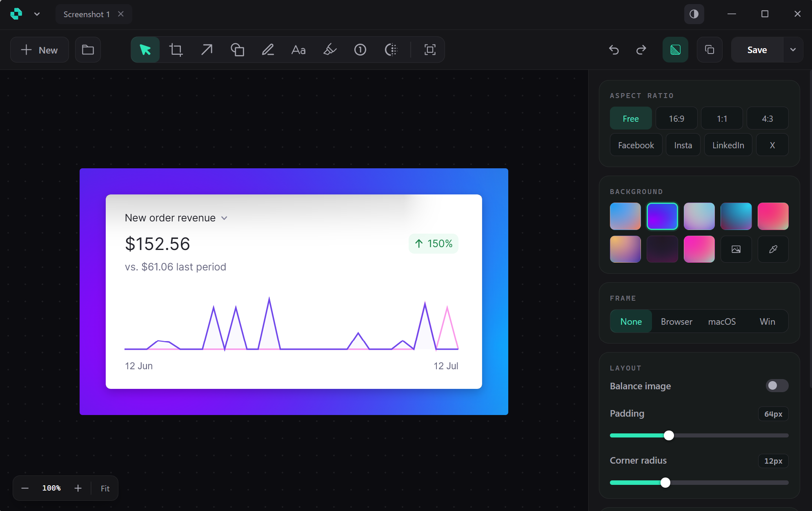Choose custom image background icon
Image resolution: width=812 pixels, height=511 pixels.
(736, 249)
